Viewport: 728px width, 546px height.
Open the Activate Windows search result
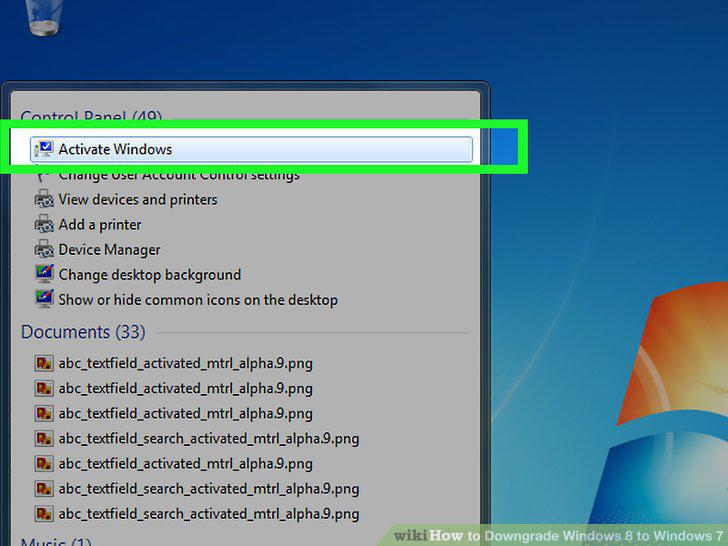(251, 149)
